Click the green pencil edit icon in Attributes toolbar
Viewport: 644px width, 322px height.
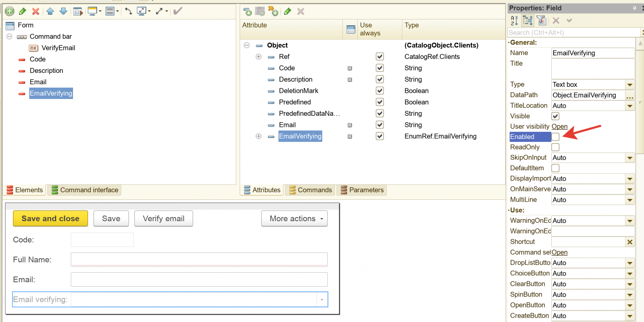[287, 11]
